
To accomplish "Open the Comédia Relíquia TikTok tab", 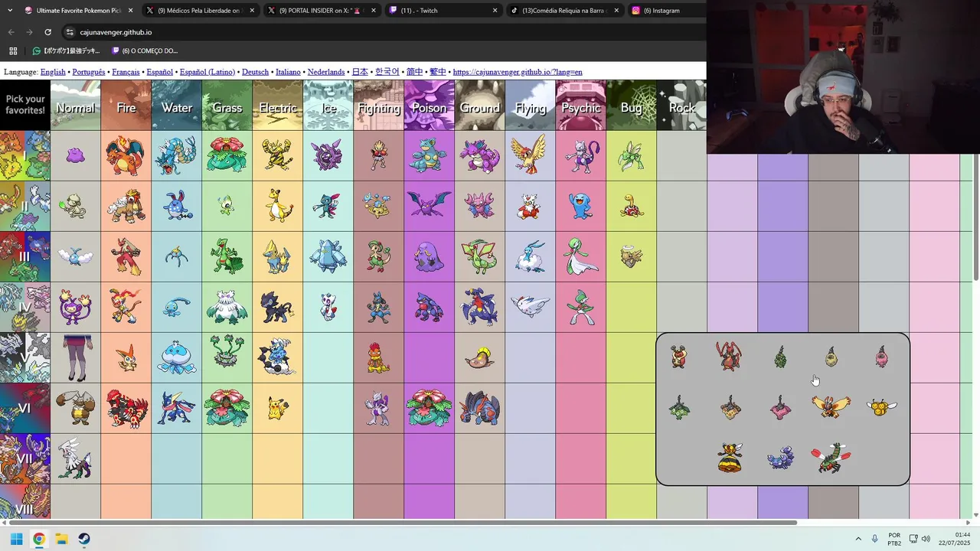I will coord(564,11).
